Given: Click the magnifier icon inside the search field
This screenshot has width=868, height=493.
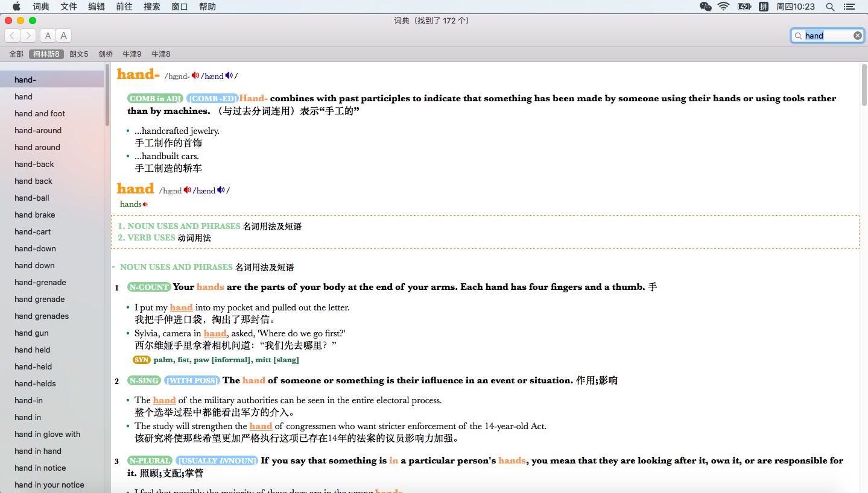Looking at the screenshot, I should [x=799, y=36].
